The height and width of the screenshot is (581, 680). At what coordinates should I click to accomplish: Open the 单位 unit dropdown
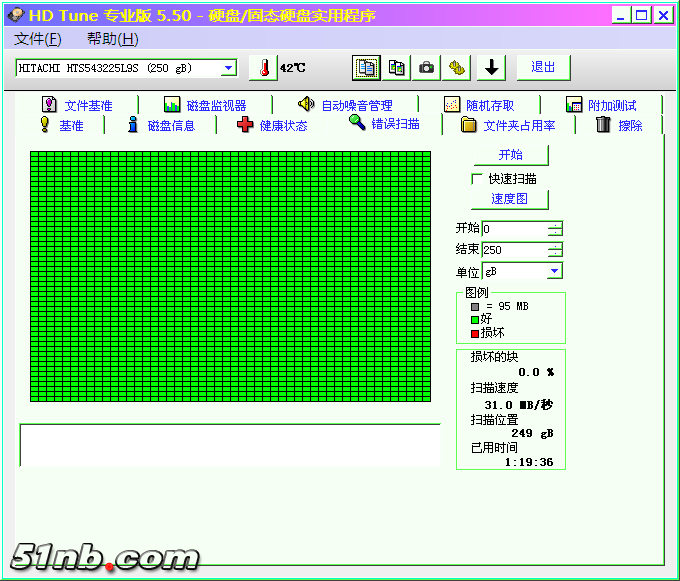click(554, 271)
